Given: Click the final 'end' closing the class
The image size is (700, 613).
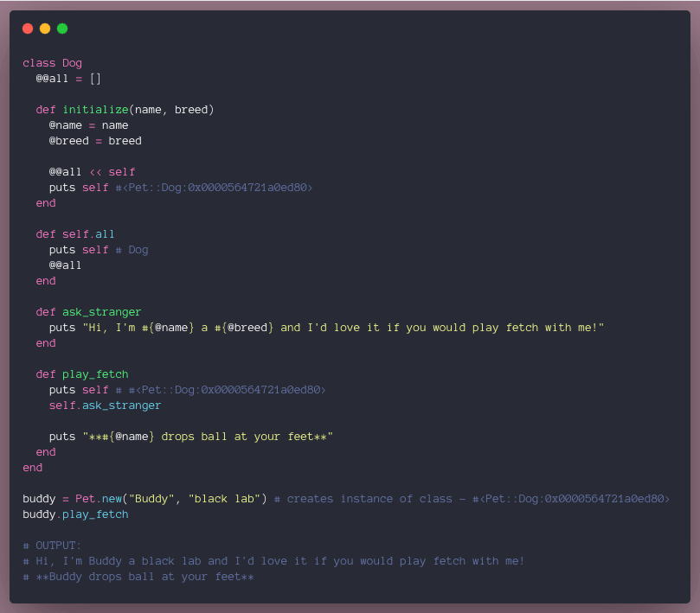Looking at the screenshot, I should tap(33, 468).
